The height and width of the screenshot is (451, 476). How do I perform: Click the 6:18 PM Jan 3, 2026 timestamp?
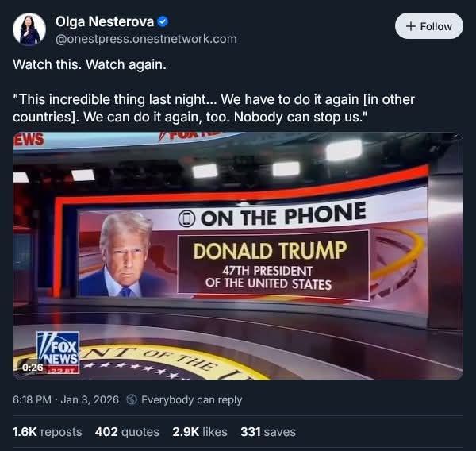point(65,399)
